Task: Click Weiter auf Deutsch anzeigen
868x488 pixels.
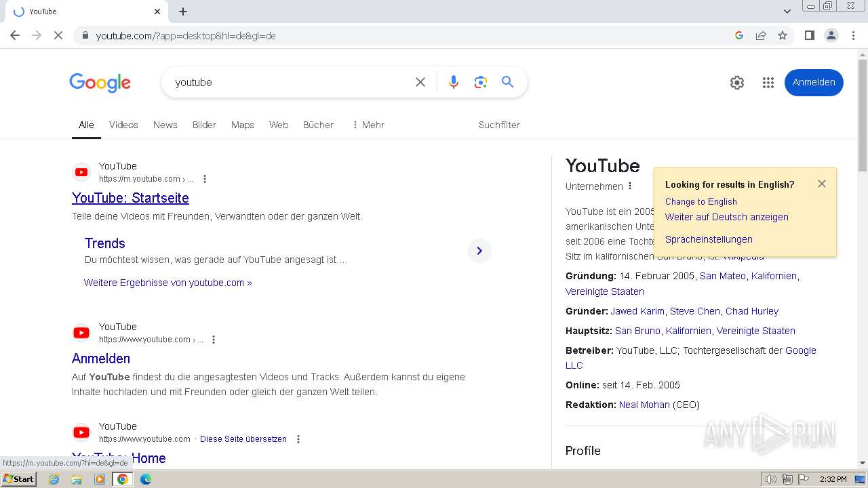Action: 726,217
